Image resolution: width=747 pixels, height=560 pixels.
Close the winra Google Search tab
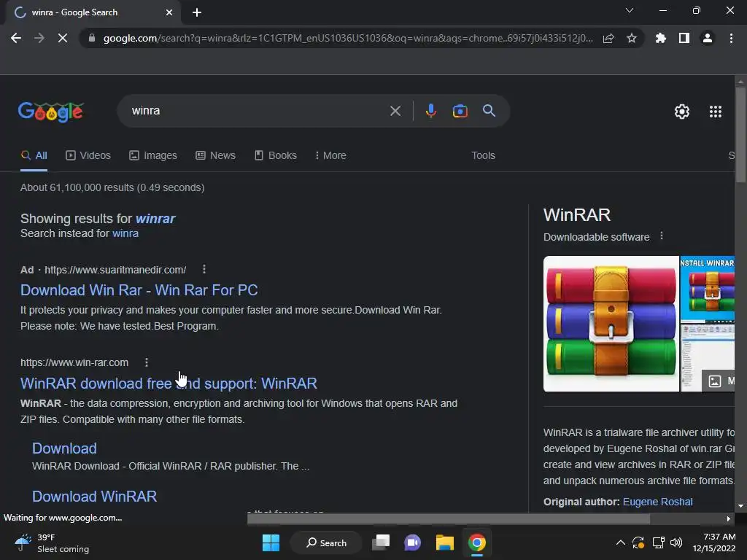[x=169, y=12]
